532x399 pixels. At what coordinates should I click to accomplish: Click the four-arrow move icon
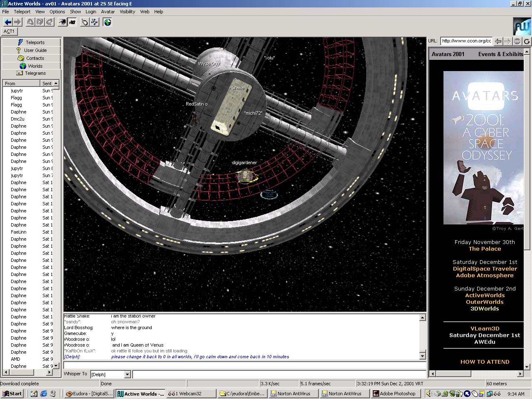click(95, 22)
